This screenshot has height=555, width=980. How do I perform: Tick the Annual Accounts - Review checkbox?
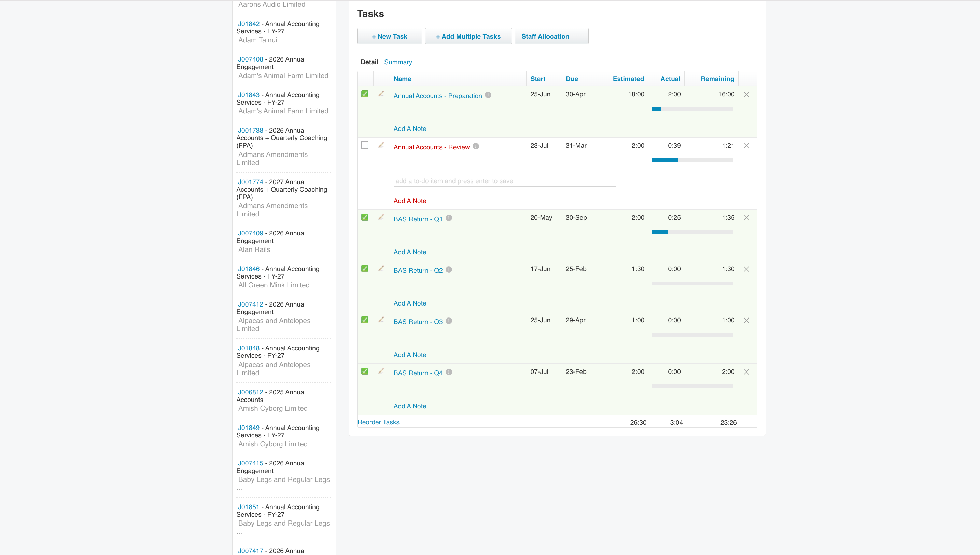(x=365, y=145)
